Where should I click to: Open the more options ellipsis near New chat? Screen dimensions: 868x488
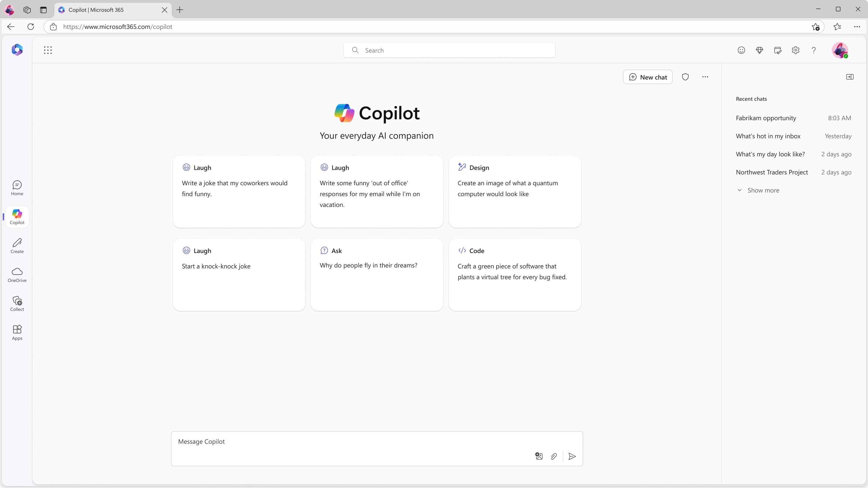pyautogui.click(x=705, y=77)
